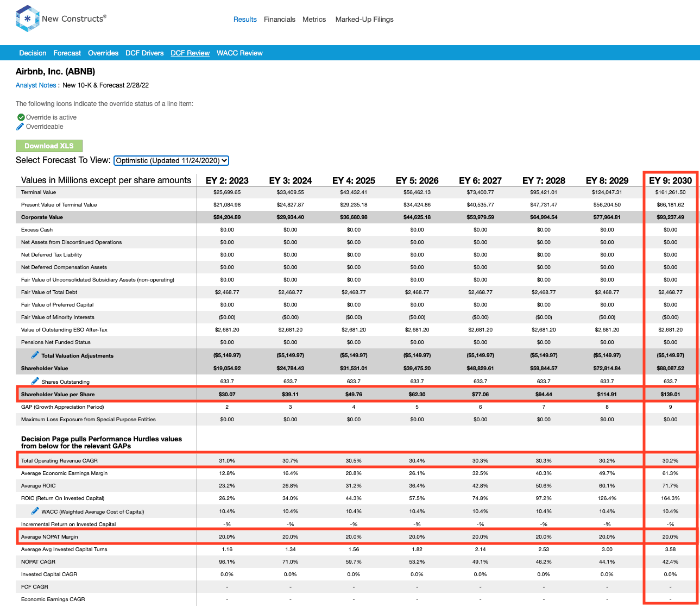The image size is (700, 606).
Task: Switch to the Forecast tab
Action: 67,53
